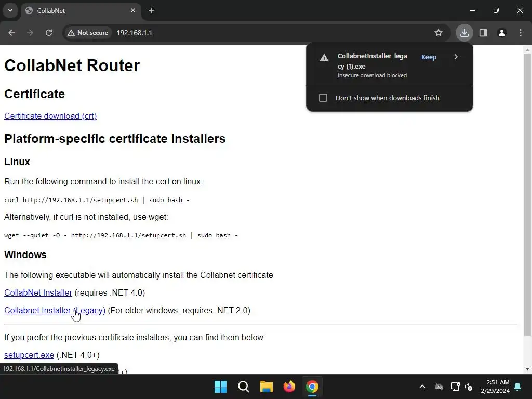
Task: Restore down the Chrome window
Action: pyautogui.click(x=496, y=10)
